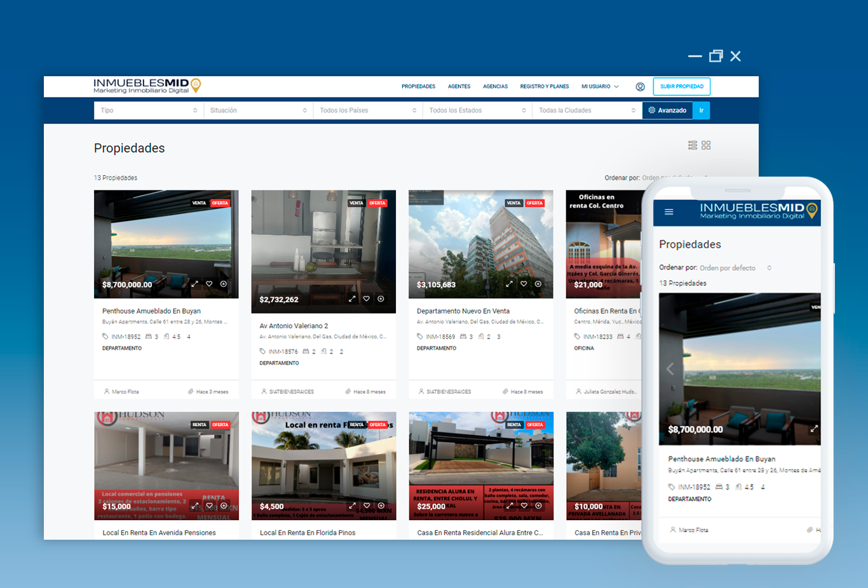Open the Propiedades menu item
This screenshot has width=868, height=588.
click(x=418, y=86)
